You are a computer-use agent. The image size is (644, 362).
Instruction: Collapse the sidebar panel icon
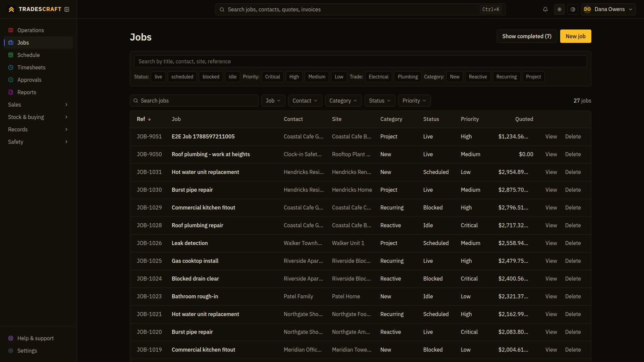pyautogui.click(x=67, y=9)
